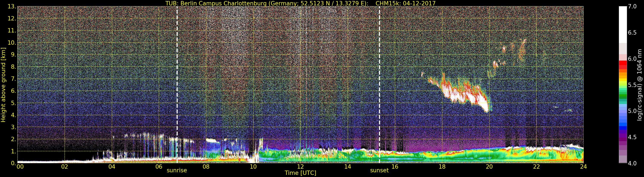Screen dimensions: 644x177
Task: Click the '00' time tick label
Action: (20, 166)
